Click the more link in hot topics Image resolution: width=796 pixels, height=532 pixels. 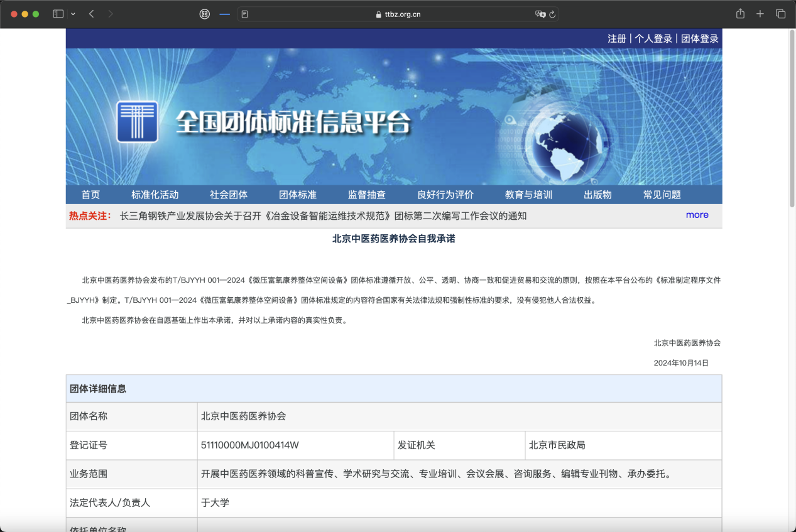coord(697,215)
